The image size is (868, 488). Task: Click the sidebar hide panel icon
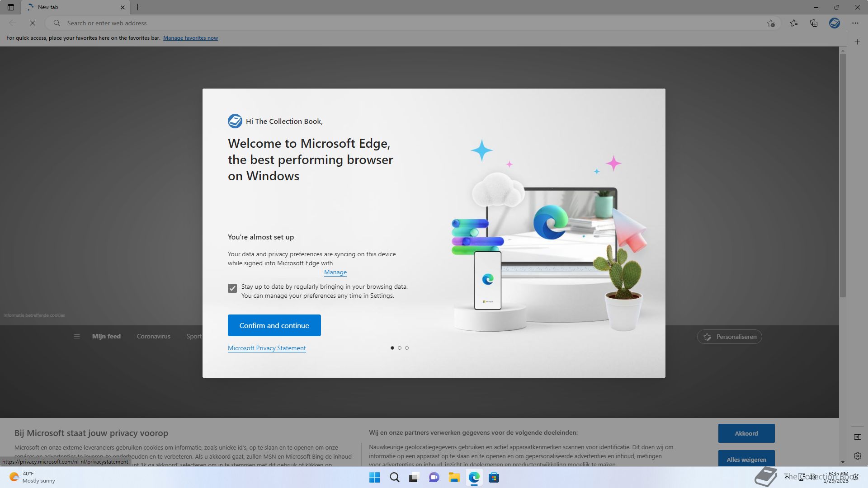pyautogui.click(x=858, y=437)
